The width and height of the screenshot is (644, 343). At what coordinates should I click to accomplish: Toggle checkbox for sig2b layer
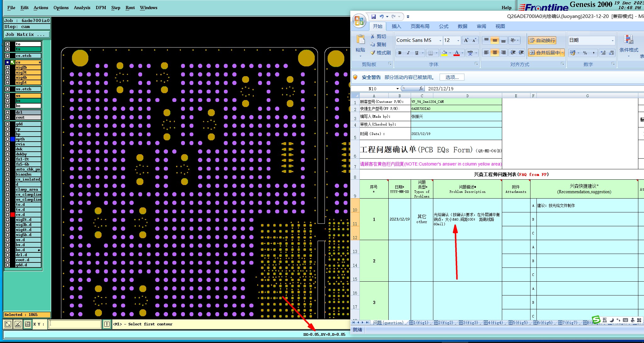click(8, 67)
